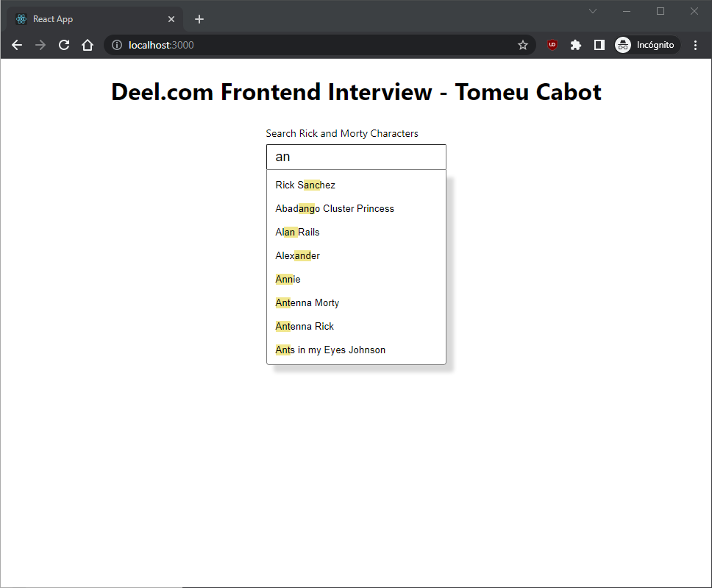Expand the tab search chevron
This screenshot has width=712, height=588.
click(x=593, y=11)
